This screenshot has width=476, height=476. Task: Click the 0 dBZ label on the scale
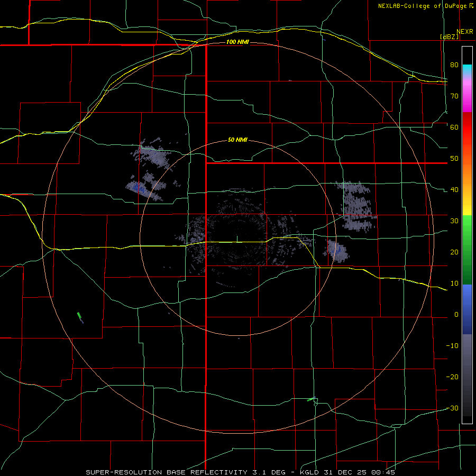456,315
